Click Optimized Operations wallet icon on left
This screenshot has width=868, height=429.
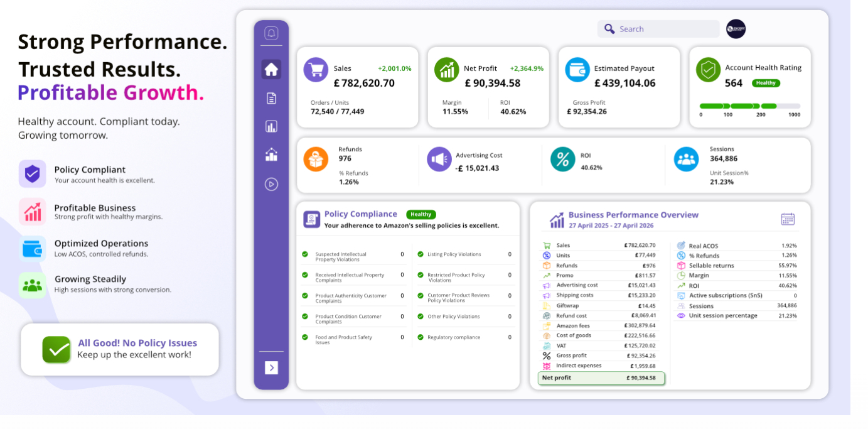tap(32, 249)
